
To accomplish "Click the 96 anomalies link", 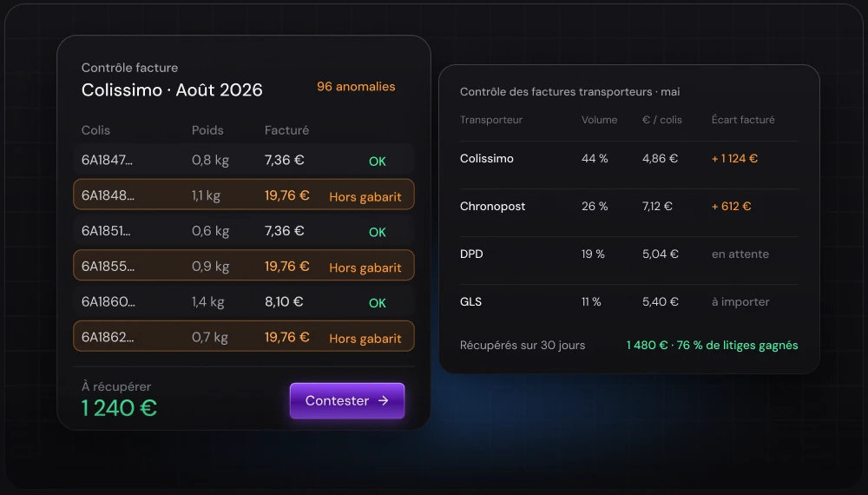I will click(356, 86).
